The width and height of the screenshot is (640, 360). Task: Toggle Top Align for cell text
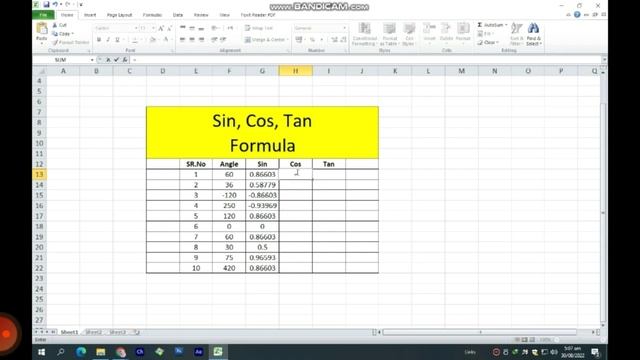coord(183,28)
